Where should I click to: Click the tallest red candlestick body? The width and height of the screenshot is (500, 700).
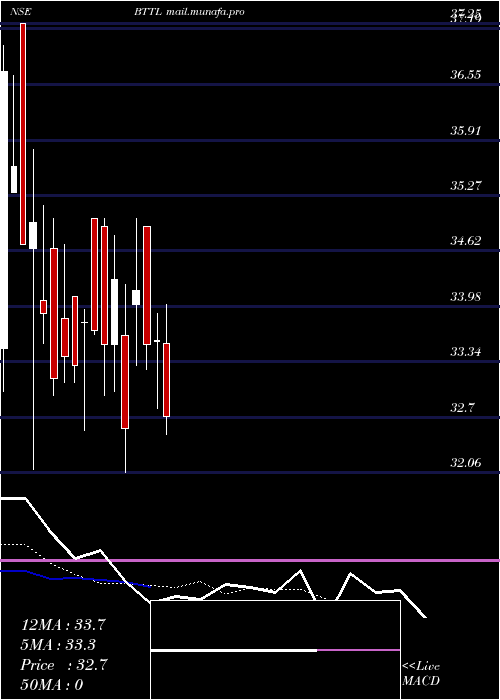pos(23,134)
